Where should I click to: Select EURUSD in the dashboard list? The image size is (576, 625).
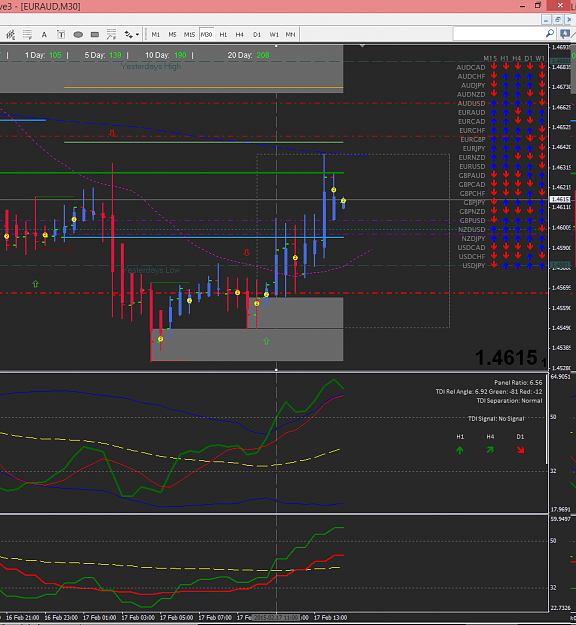[x=472, y=167]
